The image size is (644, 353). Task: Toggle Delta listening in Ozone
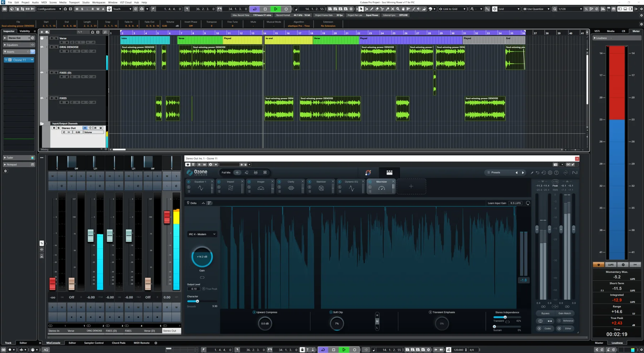pos(192,203)
